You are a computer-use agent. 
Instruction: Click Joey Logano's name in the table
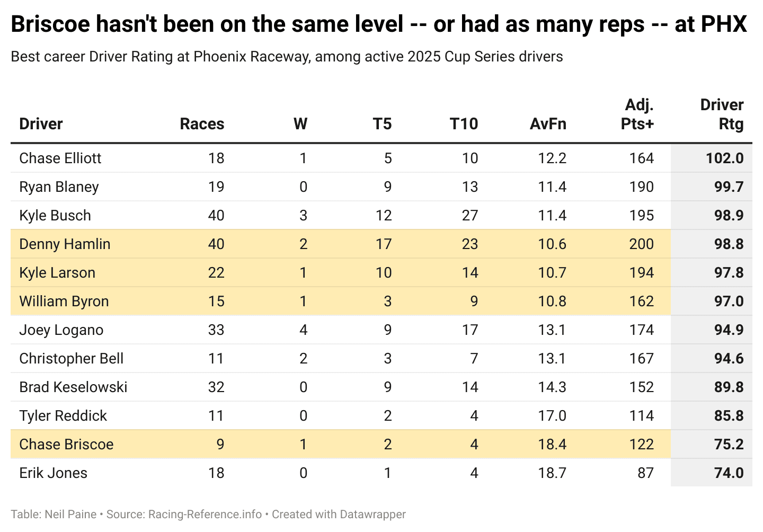pos(61,330)
